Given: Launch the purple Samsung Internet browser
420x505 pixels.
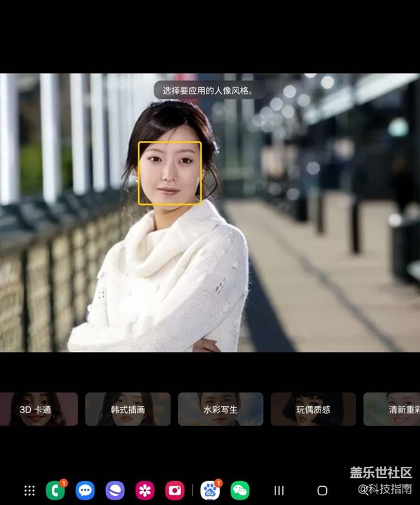Looking at the screenshot, I should [115, 491].
